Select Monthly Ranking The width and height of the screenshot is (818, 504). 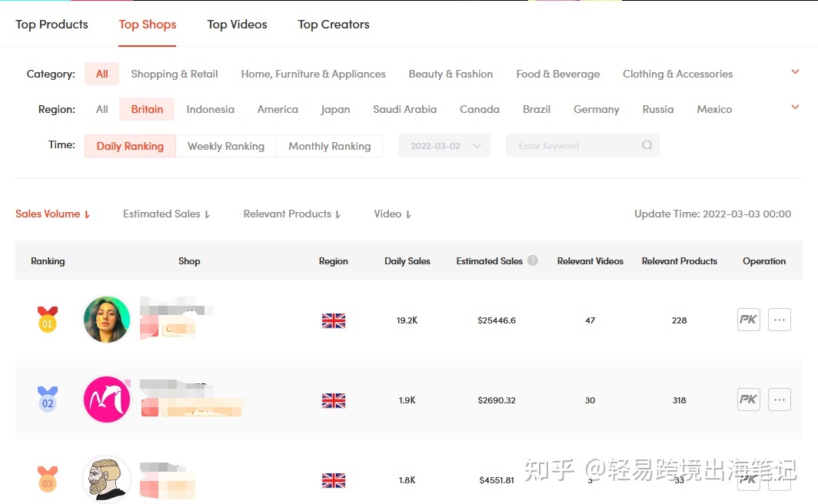pos(330,145)
